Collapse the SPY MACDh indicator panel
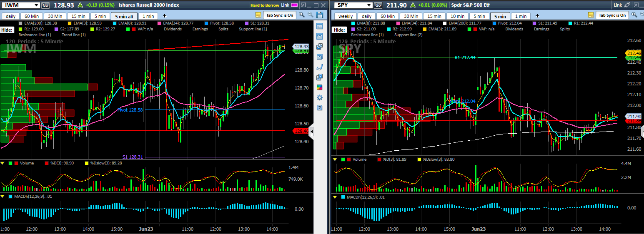Screen dimensions: 644x234 tap(334, 197)
